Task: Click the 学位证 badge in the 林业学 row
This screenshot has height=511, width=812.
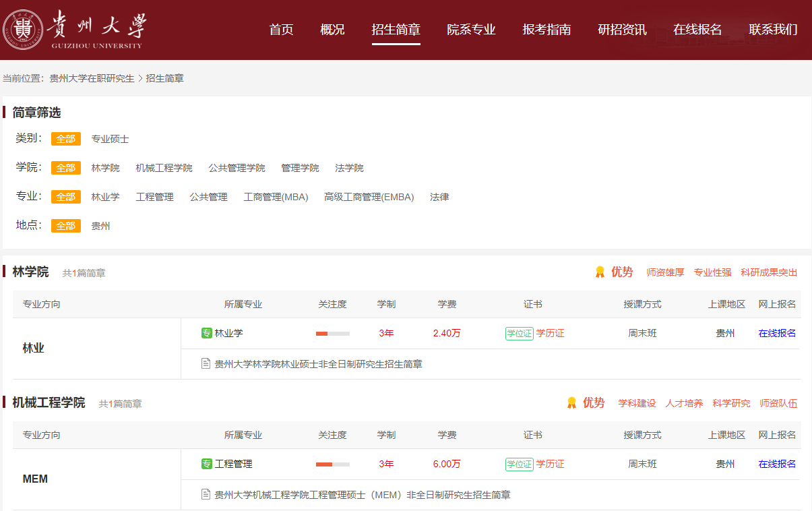Action: pos(520,333)
